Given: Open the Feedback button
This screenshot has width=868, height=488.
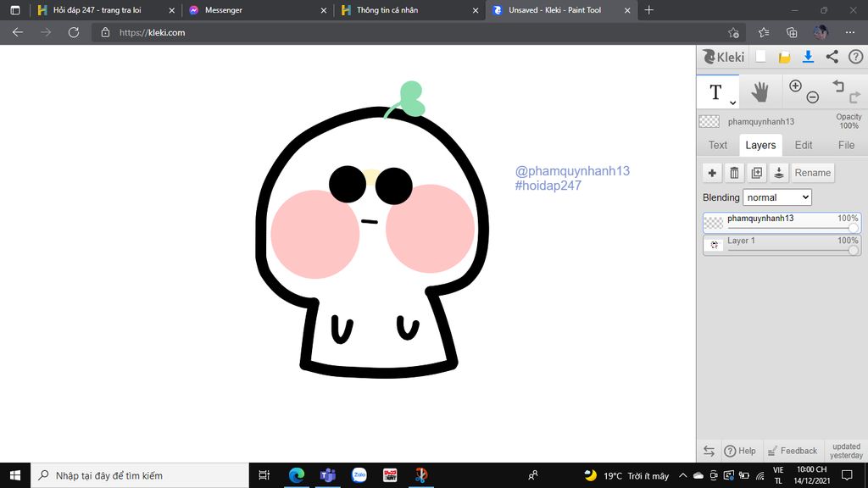Looking at the screenshot, I should coord(793,451).
